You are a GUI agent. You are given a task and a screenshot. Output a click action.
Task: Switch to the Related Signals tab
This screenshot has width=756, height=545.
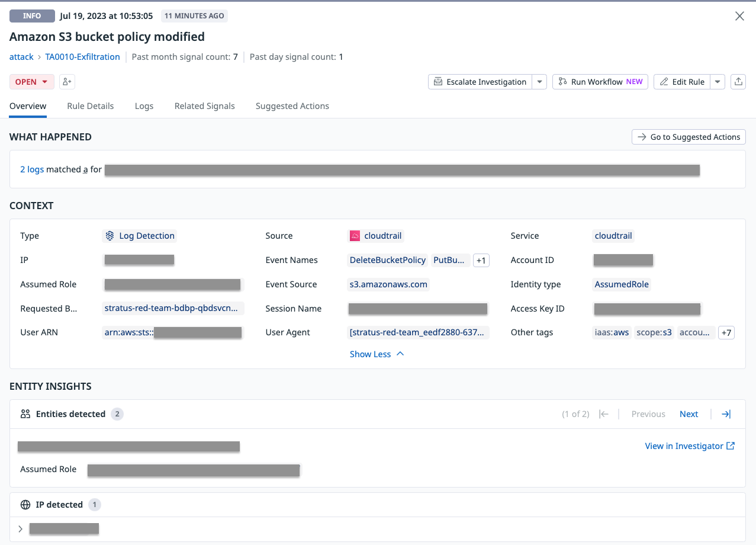204,106
